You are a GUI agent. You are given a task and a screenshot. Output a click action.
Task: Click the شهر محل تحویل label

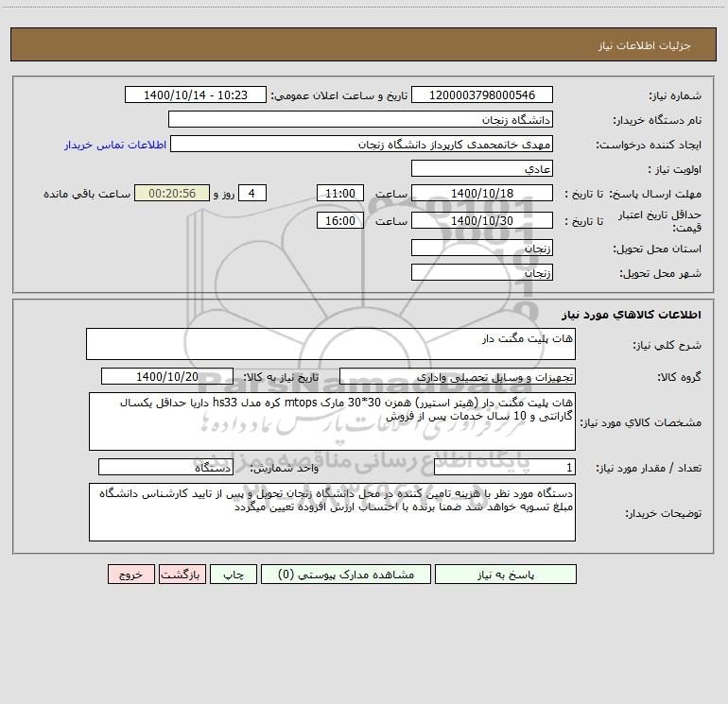(x=660, y=273)
